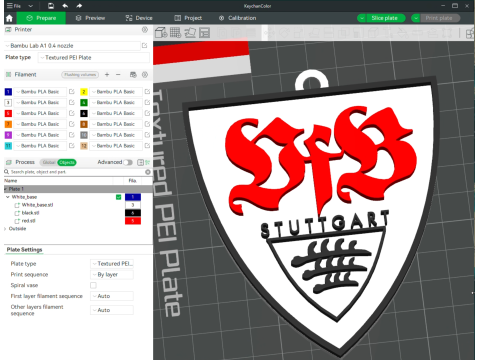The image size is (480, 360).
Task: Edit filament 12 preset icon
Action: coord(147,146)
